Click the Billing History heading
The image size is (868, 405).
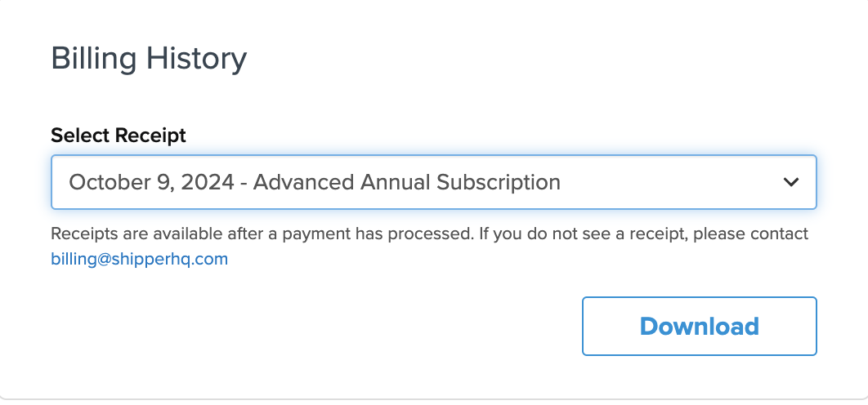click(149, 60)
